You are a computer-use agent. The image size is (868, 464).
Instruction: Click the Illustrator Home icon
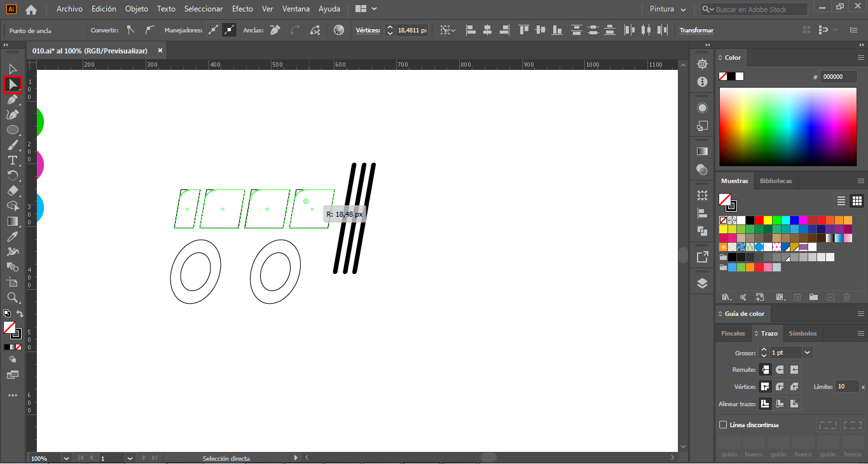(x=31, y=10)
